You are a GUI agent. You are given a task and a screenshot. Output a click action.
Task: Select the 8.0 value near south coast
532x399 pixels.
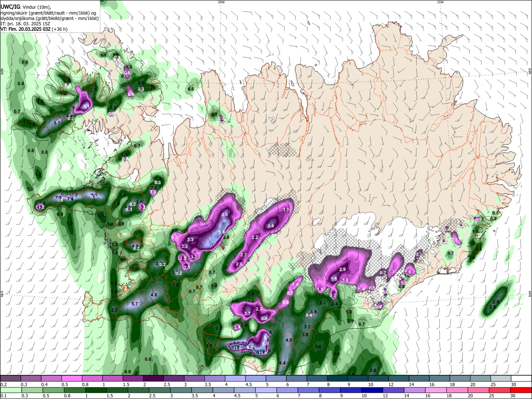point(250,347)
